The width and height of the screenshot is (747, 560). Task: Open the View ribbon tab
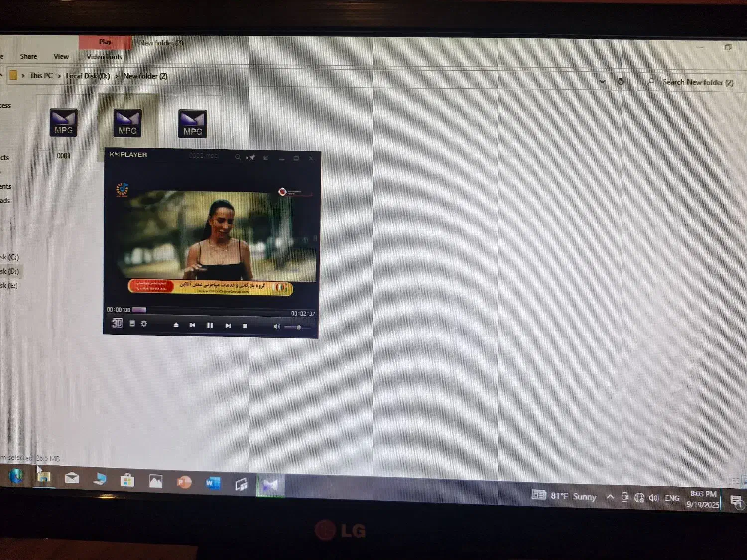(61, 57)
